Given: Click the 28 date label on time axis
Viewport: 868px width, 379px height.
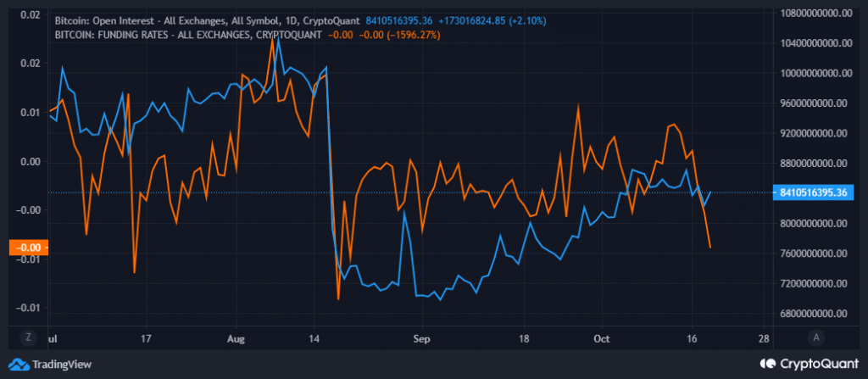Looking at the screenshot, I should (766, 337).
